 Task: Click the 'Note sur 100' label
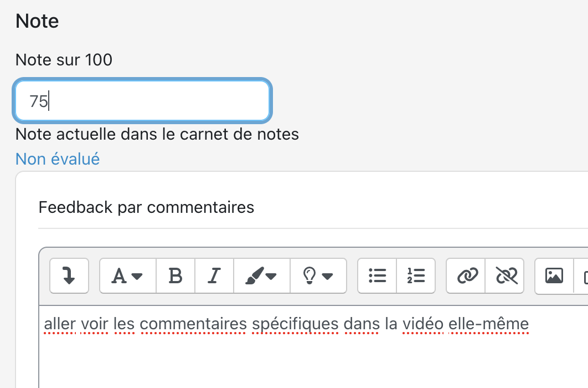(x=64, y=60)
